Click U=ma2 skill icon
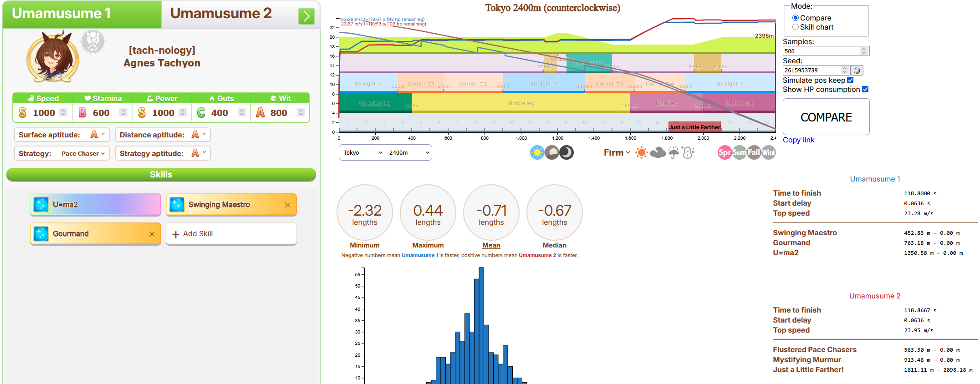 point(41,205)
